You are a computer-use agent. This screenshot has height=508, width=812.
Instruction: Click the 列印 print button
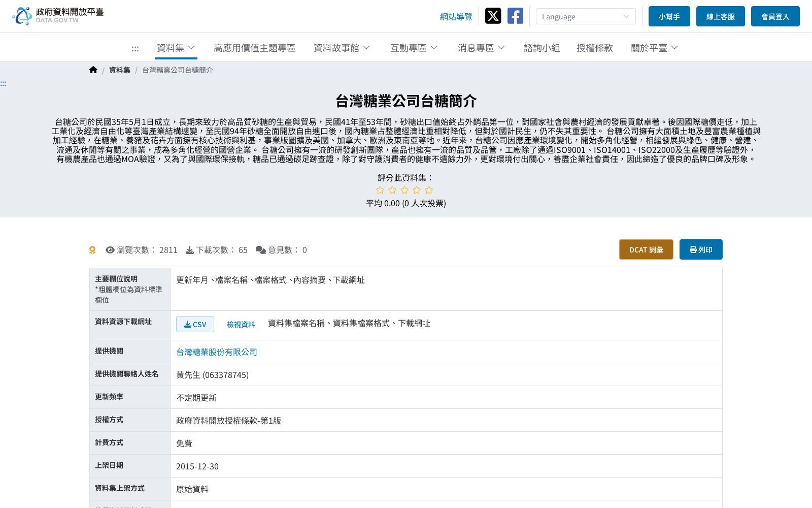coord(701,249)
